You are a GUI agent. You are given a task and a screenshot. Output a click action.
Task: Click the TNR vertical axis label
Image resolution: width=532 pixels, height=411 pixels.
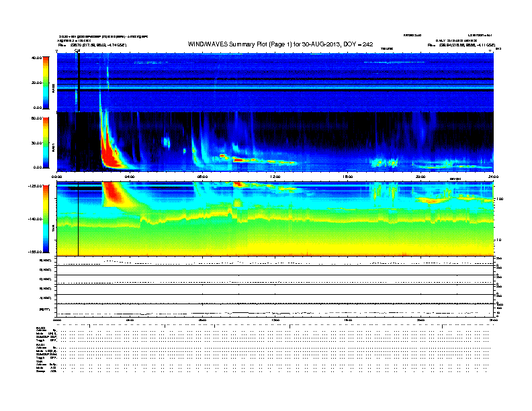coord(53,229)
